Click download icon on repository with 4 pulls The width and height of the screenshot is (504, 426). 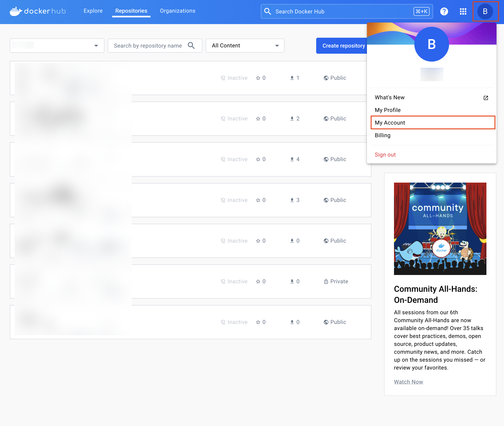292,159
